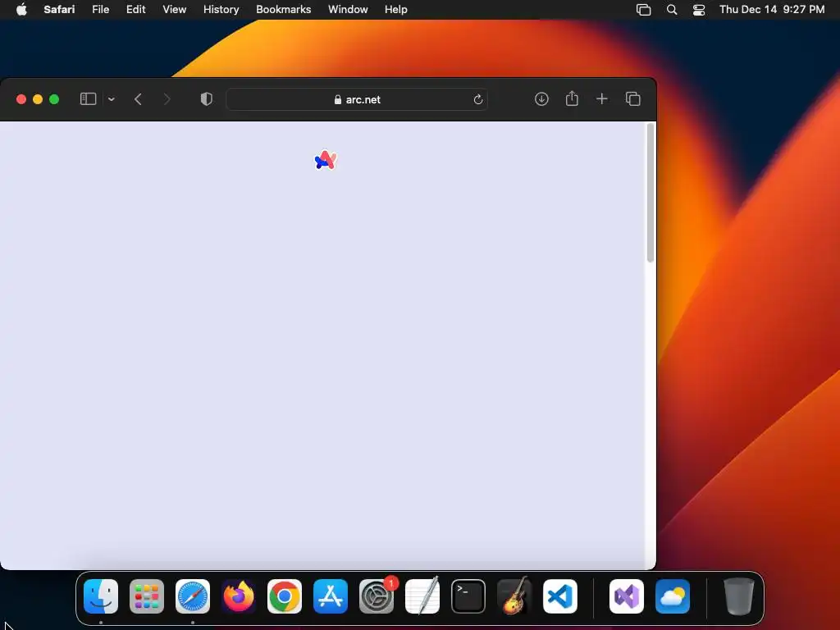Image resolution: width=840 pixels, height=630 pixels.
Task: Open the Weather cloud icon in Dock
Action: [673, 596]
